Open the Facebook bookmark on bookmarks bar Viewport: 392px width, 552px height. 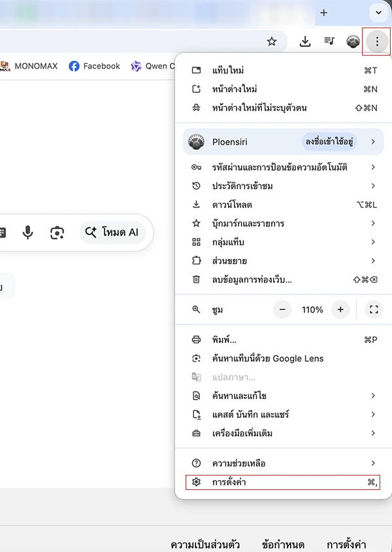tap(94, 65)
